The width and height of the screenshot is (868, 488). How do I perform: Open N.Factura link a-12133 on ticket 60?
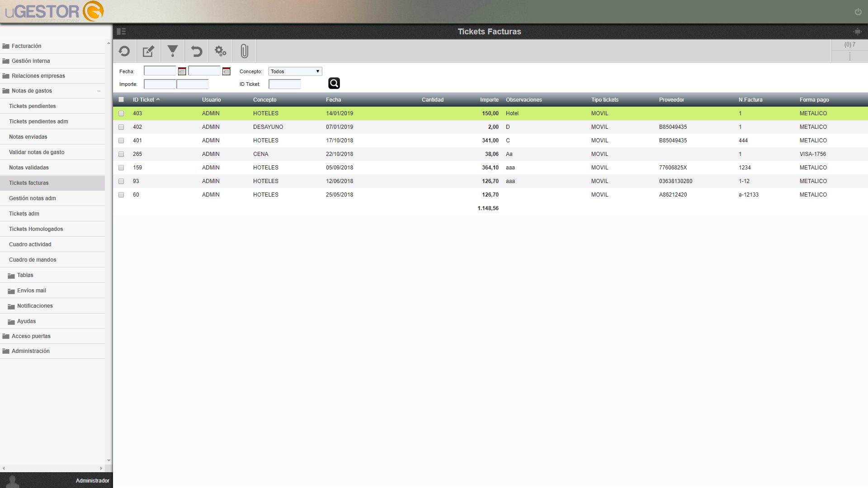[x=749, y=195]
